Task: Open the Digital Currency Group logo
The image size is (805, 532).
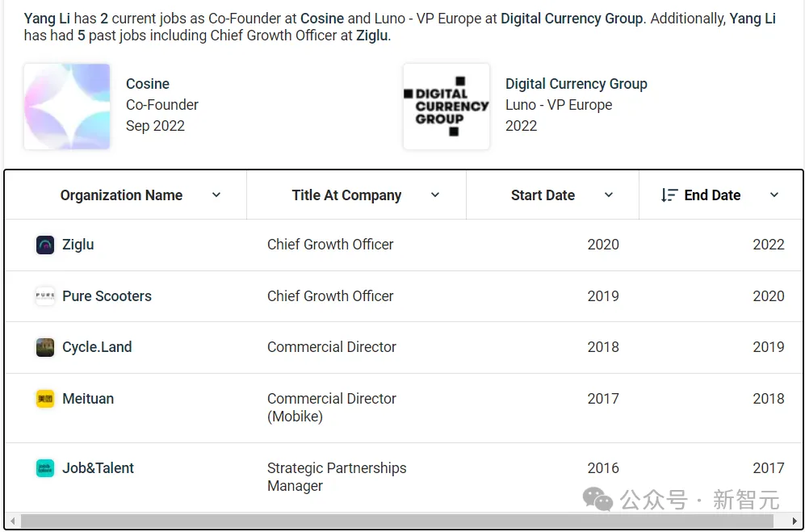Action: point(447,107)
